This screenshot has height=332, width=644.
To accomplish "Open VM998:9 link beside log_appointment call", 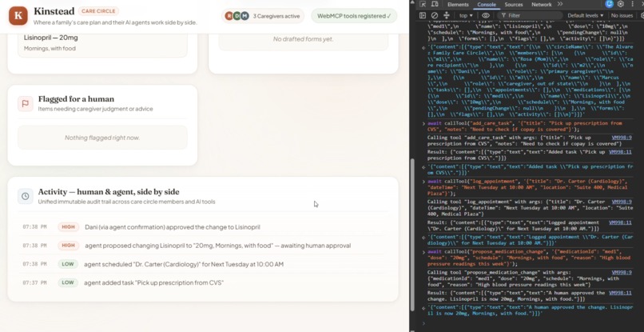I will [x=622, y=202].
